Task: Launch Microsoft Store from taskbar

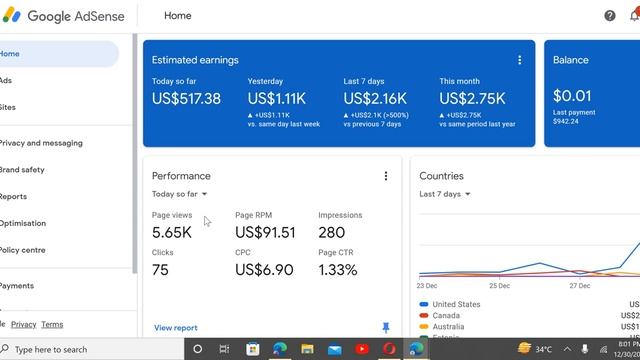Action: 253,349
